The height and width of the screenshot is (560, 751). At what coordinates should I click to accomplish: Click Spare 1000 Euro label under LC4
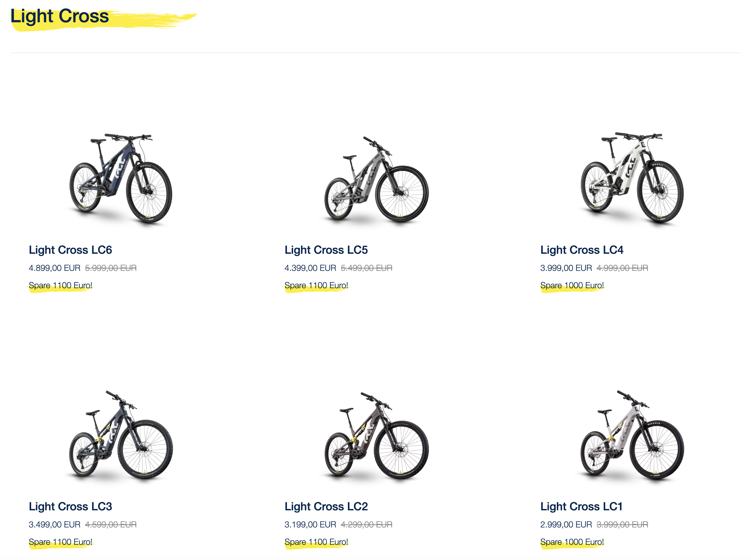point(572,285)
